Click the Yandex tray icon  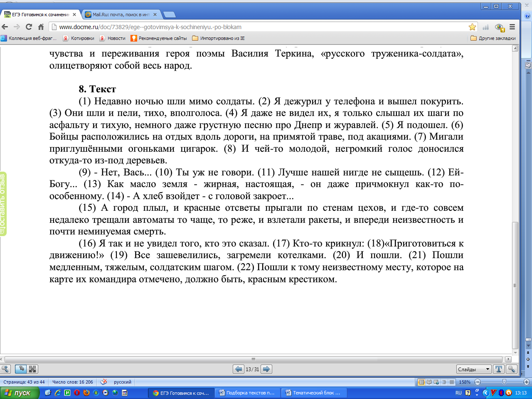pyautogui.click(x=493, y=393)
